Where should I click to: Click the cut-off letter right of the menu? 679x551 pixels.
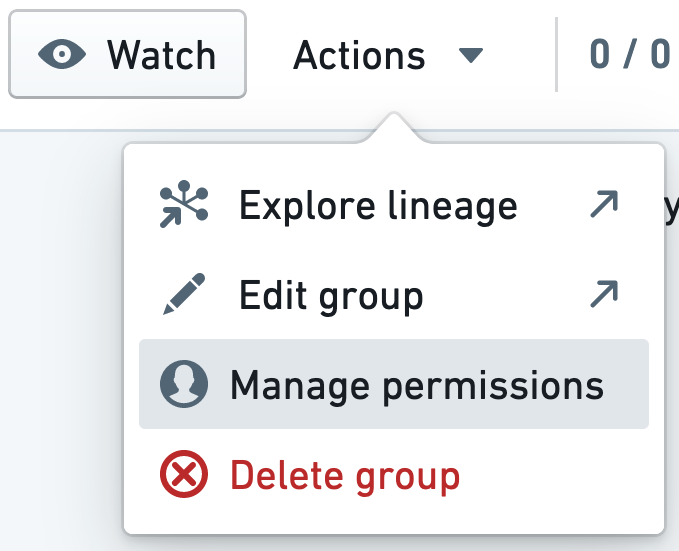pyautogui.click(x=672, y=209)
